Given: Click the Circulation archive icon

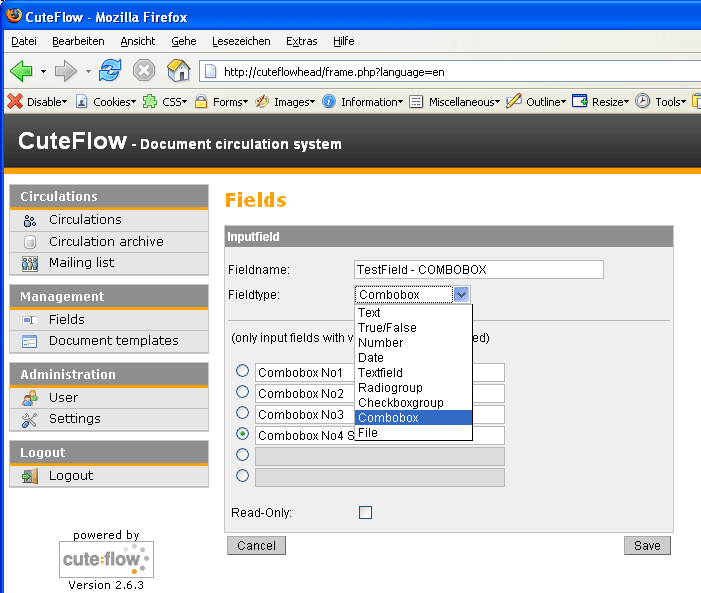Looking at the screenshot, I should (30, 242).
